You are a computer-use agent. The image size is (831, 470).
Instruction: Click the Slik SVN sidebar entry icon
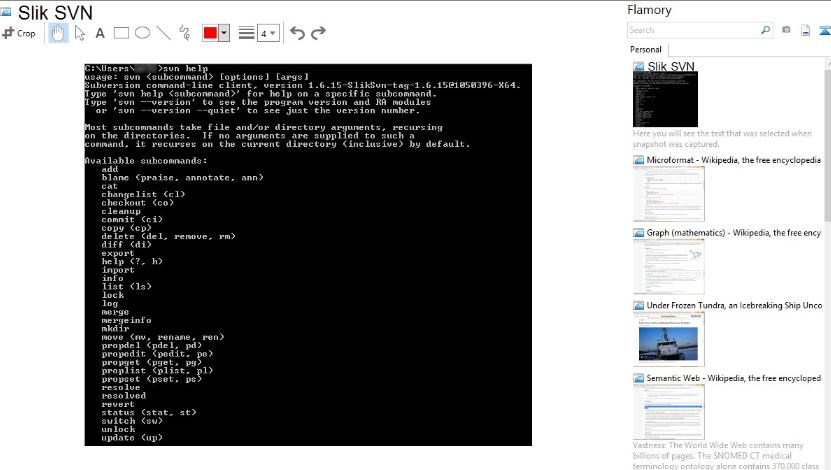[639, 66]
